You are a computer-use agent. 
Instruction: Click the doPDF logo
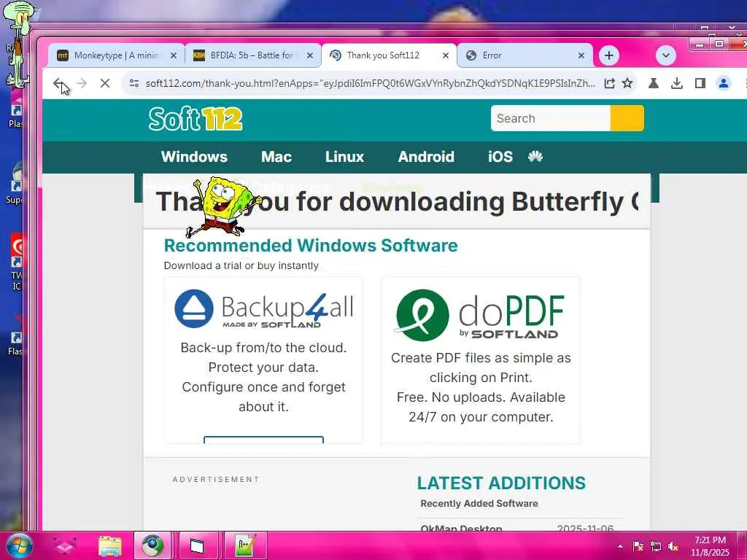(x=481, y=315)
